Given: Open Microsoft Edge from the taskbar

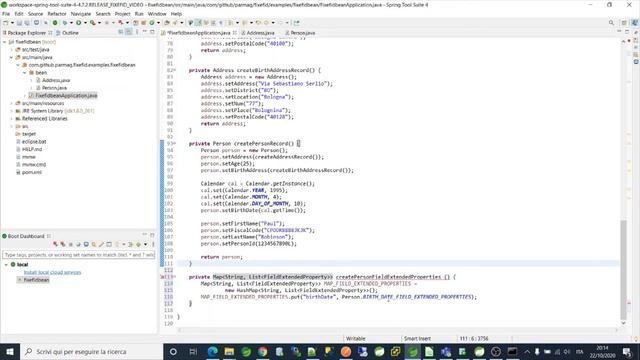Looking at the screenshot, I should (212, 351).
